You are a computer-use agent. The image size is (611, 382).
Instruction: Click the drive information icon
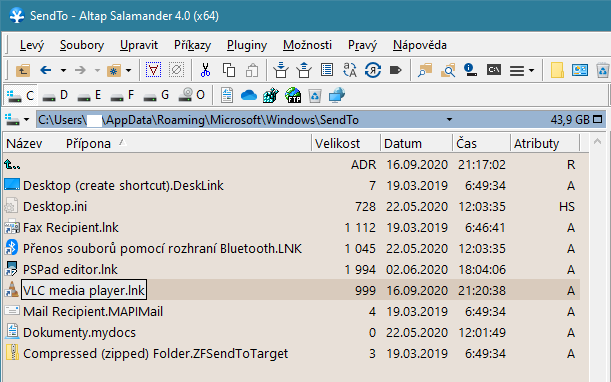coord(471,70)
